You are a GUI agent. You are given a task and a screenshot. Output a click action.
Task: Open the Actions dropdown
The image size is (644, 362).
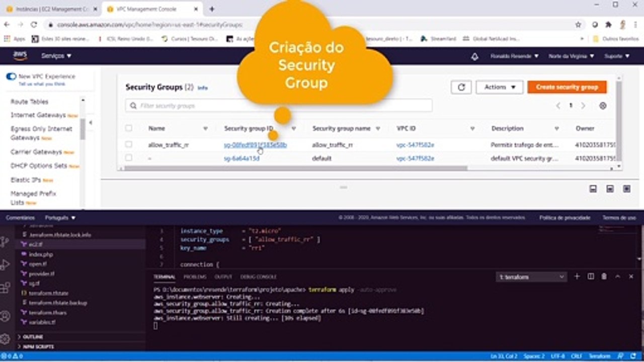[x=500, y=87]
